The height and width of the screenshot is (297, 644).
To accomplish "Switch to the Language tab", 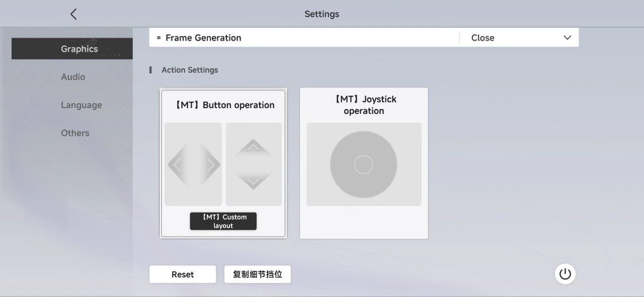I will (x=81, y=105).
